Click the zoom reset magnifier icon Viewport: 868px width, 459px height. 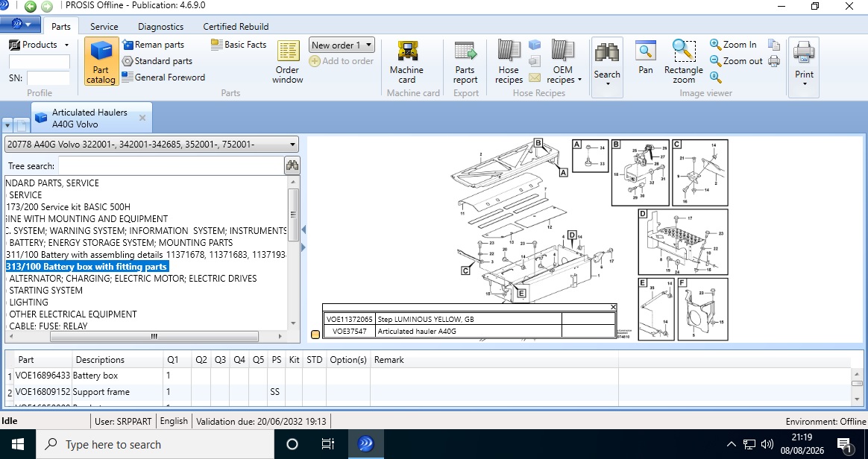[x=716, y=77]
